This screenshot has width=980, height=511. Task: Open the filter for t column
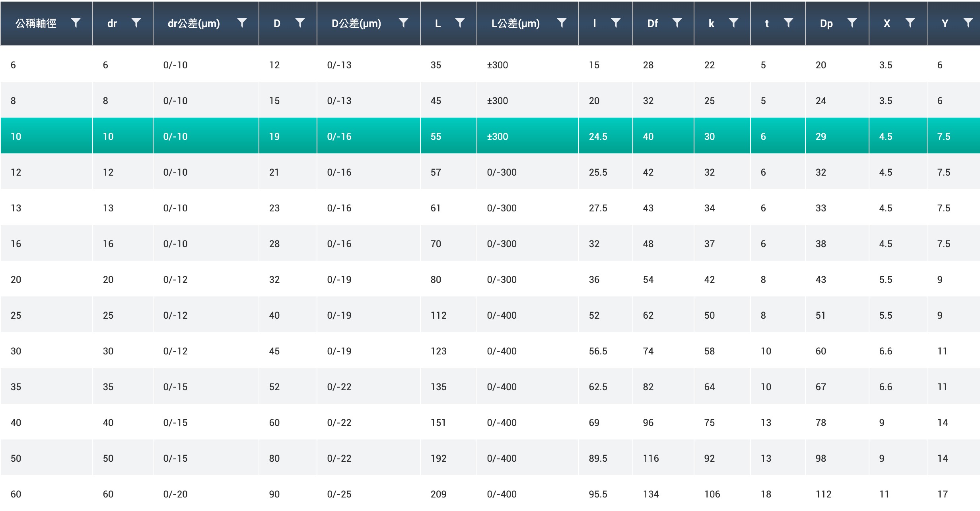[x=788, y=23]
